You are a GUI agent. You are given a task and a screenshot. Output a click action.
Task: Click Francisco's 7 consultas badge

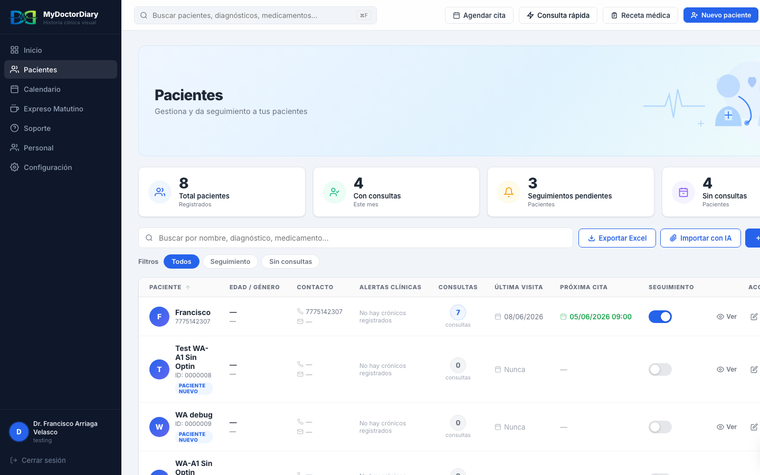tap(458, 313)
